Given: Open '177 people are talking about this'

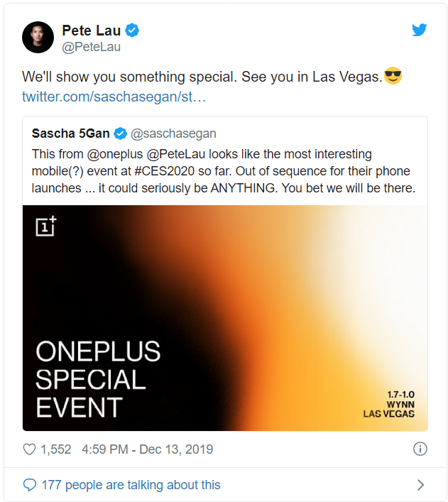Looking at the screenshot, I should tap(131, 485).
